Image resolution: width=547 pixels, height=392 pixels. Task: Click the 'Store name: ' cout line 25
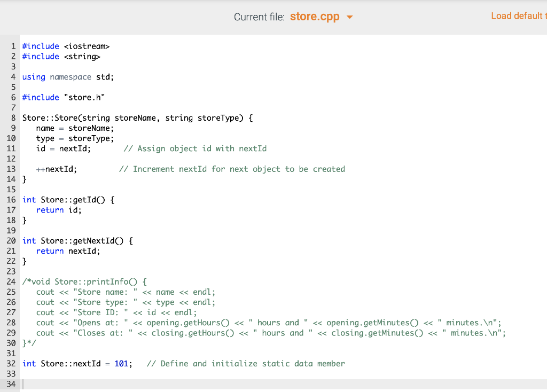point(126,292)
